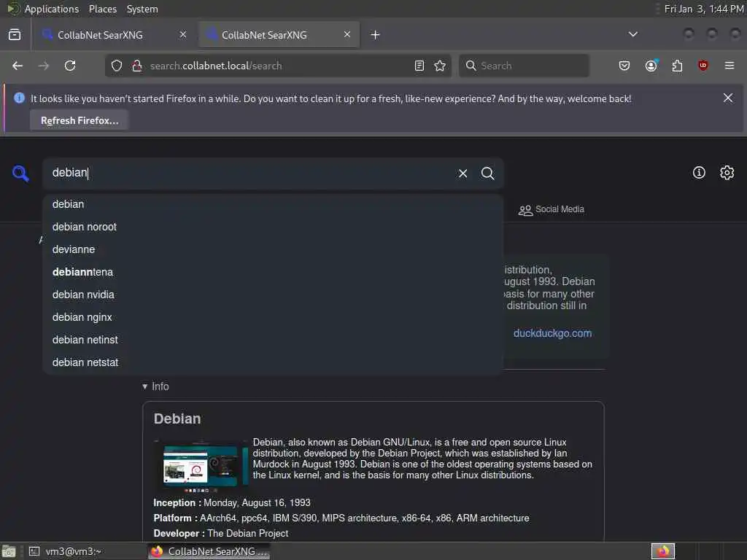Viewport: 747px width, 560px height.
Task: Click the clock showing Fri Jan 3
Action: coord(704,9)
